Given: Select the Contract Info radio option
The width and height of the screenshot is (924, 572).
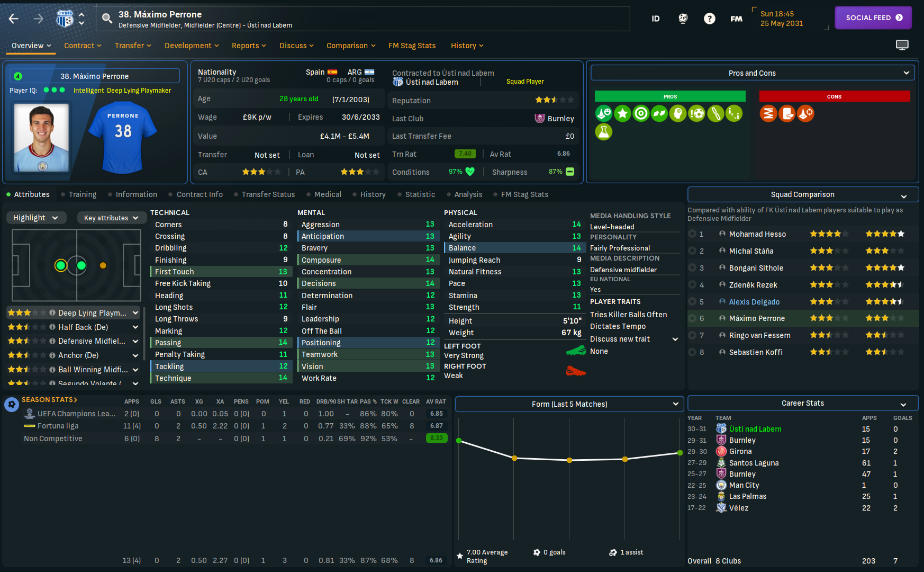Looking at the screenshot, I should [195, 194].
